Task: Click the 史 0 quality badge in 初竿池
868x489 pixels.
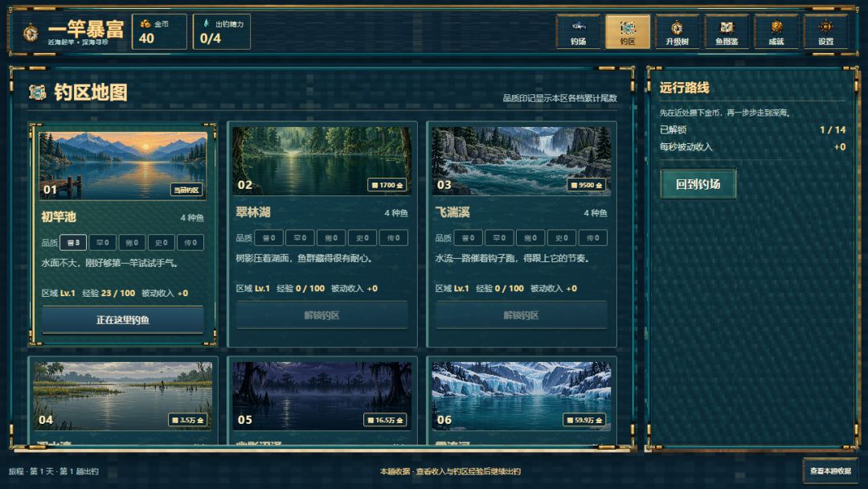Action: [x=161, y=243]
